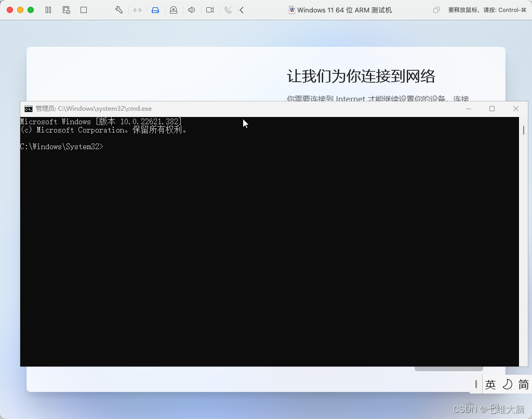Image resolution: width=532 pixels, height=419 pixels.
Task: Click the full screen square icon
Action: tap(84, 10)
